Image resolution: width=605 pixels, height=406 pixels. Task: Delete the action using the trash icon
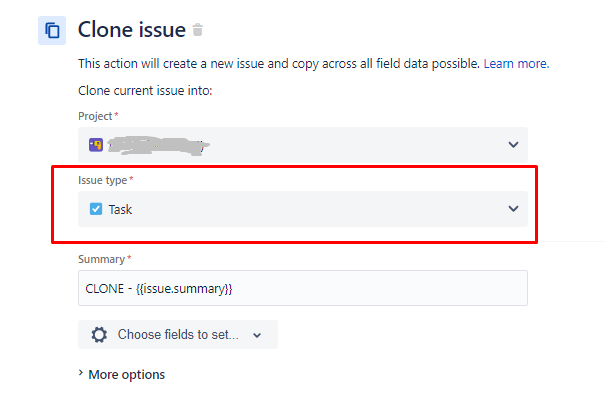pyautogui.click(x=198, y=30)
